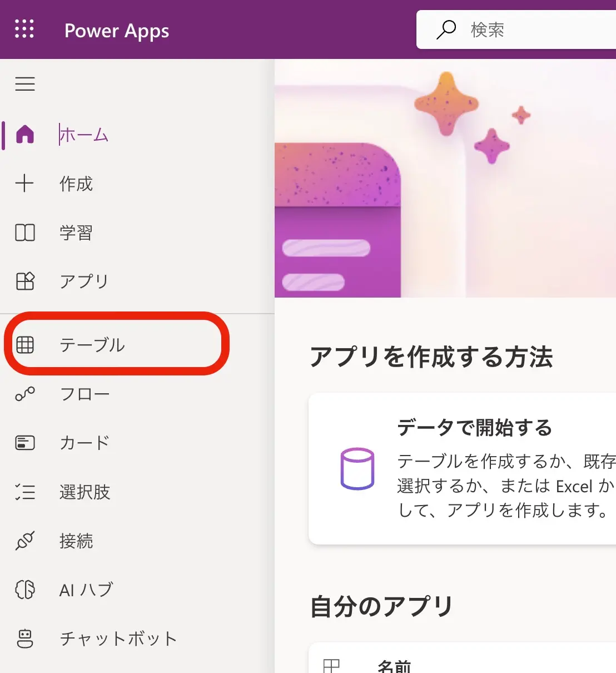This screenshot has width=616, height=673.
Task: Click the Power Apps title link
Action: click(117, 31)
